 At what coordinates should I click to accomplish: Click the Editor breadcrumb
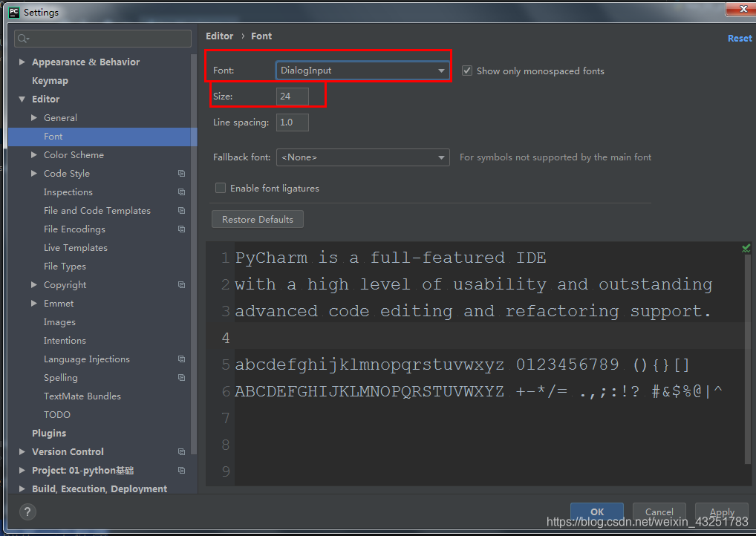pos(219,36)
